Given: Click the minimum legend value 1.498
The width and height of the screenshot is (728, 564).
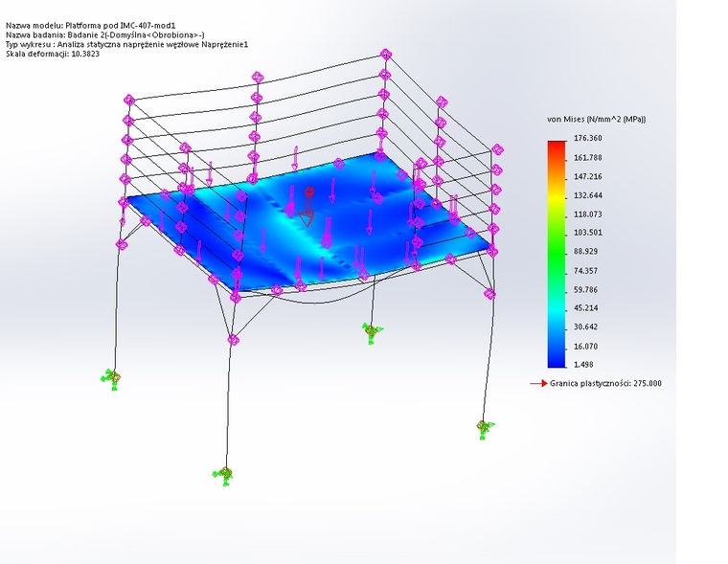Looking at the screenshot, I should [583, 365].
